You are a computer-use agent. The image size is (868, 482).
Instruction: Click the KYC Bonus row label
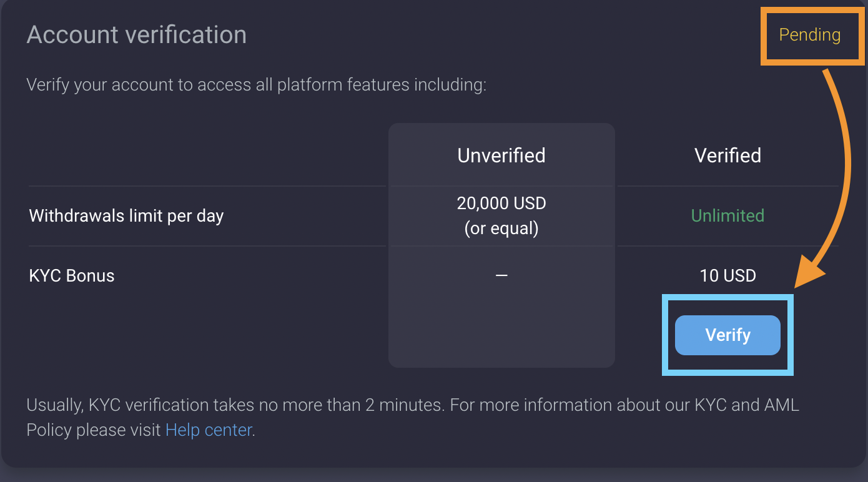[72, 276]
